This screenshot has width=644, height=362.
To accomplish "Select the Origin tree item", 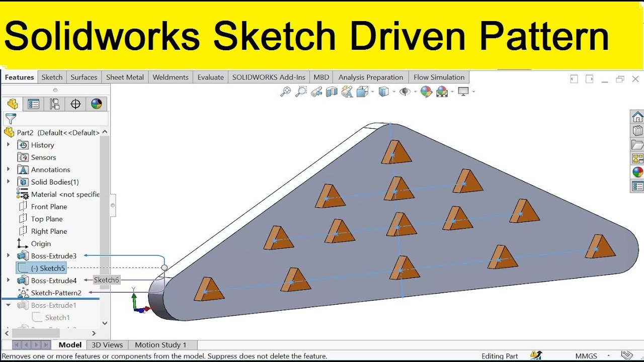I will (34, 244).
